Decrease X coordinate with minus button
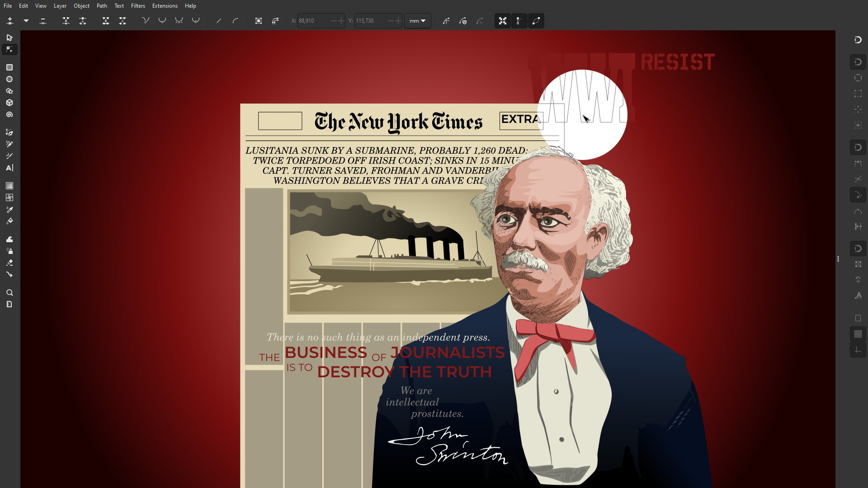 click(333, 21)
